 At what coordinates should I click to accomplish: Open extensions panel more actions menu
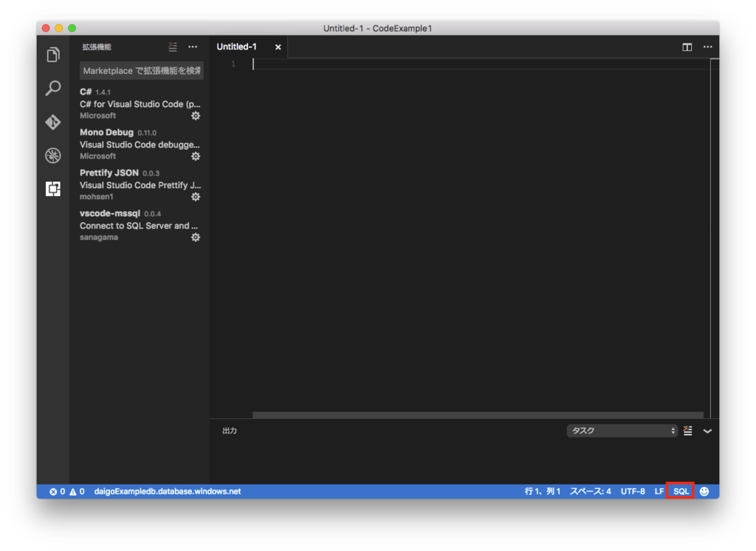[x=193, y=46]
